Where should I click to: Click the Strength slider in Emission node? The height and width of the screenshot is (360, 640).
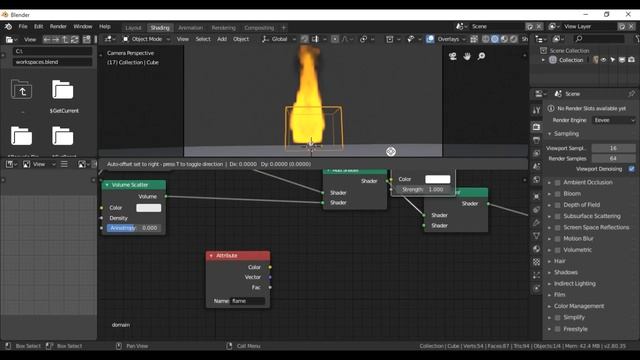422,190
